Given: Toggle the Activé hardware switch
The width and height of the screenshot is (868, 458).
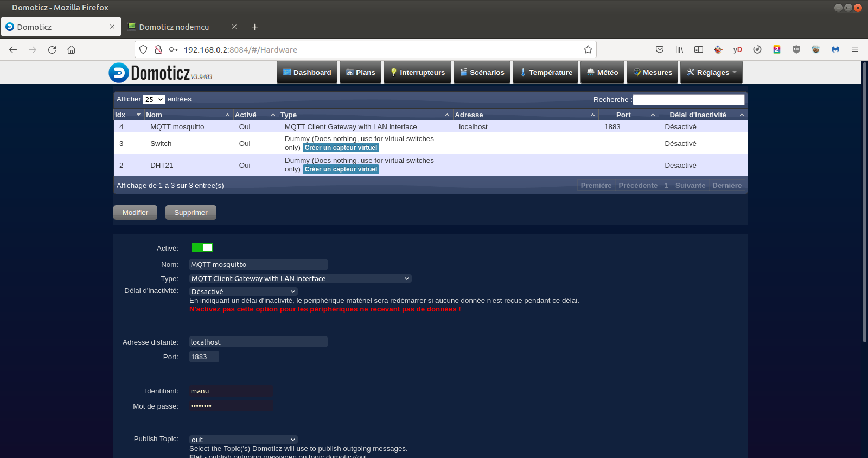Looking at the screenshot, I should (x=202, y=247).
